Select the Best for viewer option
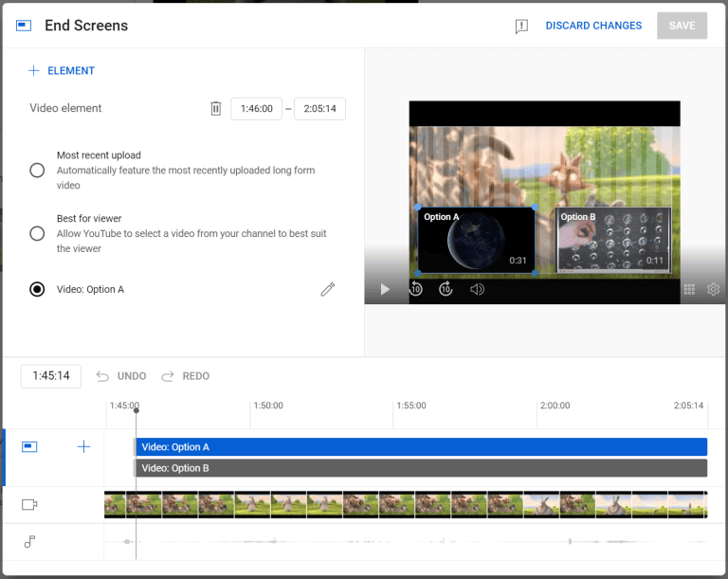Viewport: 728px width, 579px height. [x=37, y=233]
